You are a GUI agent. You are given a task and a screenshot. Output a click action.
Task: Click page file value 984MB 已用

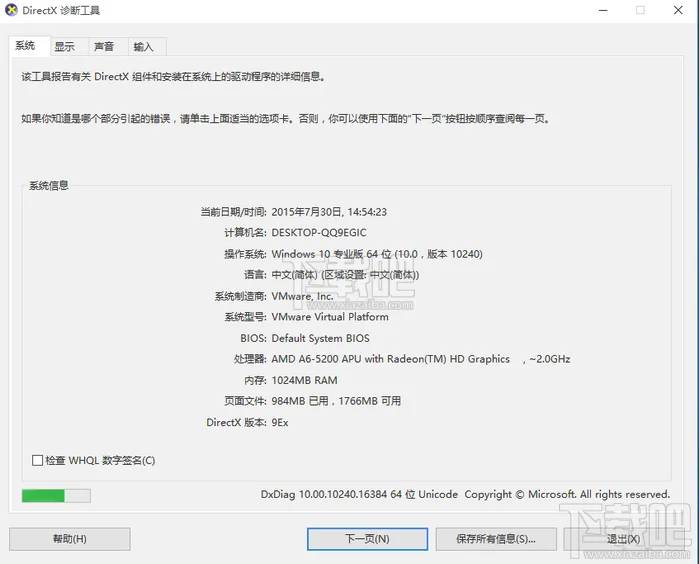300,401
